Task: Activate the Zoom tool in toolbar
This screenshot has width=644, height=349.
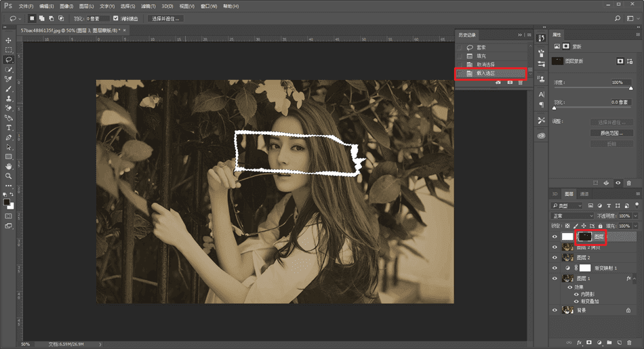Action: pos(9,176)
